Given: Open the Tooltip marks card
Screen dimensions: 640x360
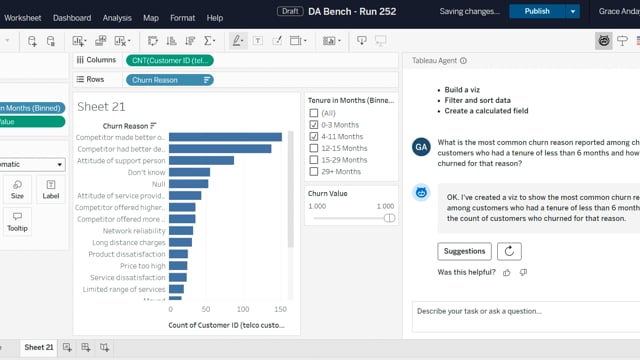Looking at the screenshot, I should [17, 222].
